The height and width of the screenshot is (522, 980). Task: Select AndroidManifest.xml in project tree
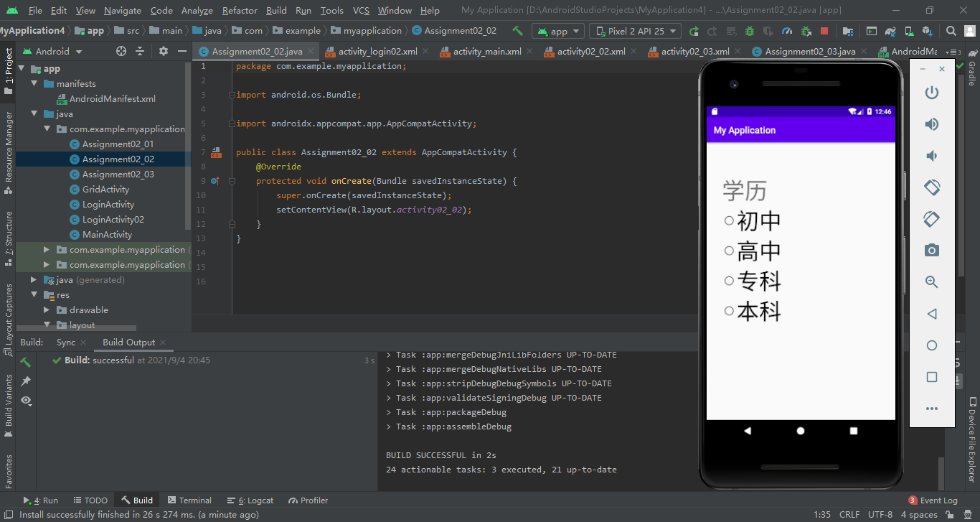point(112,99)
